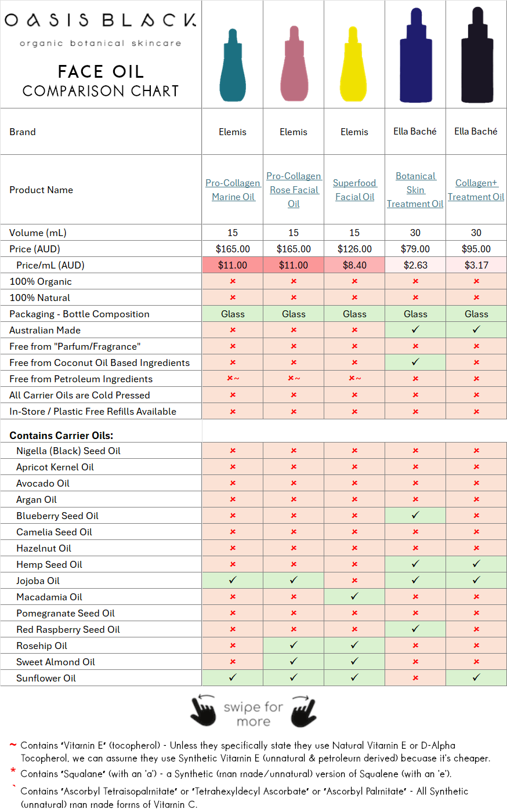
Task: Click the $3.17 price per mL cell
Action: point(476,265)
